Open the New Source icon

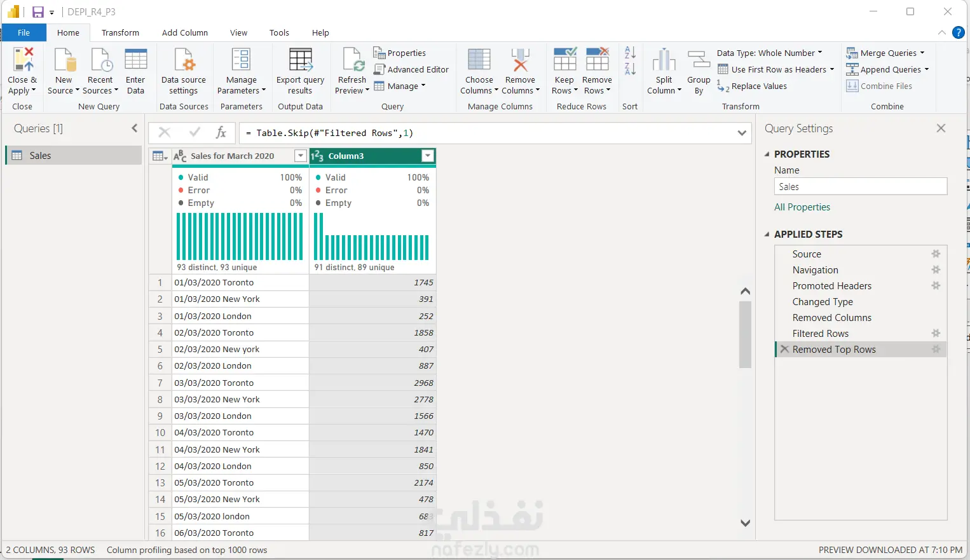pyautogui.click(x=64, y=60)
